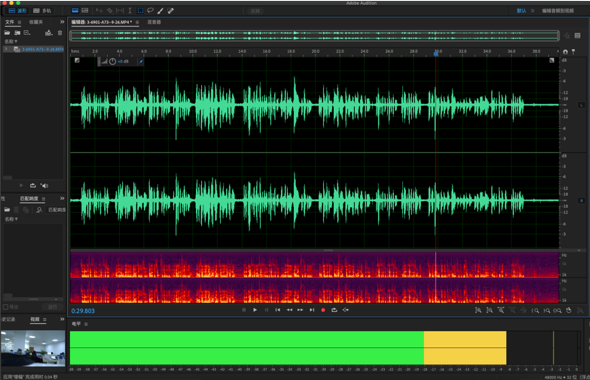Enable the 导出 checkbox in Match Loudness
The height and width of the screenshot is (380, 590).
coord(6,307)
